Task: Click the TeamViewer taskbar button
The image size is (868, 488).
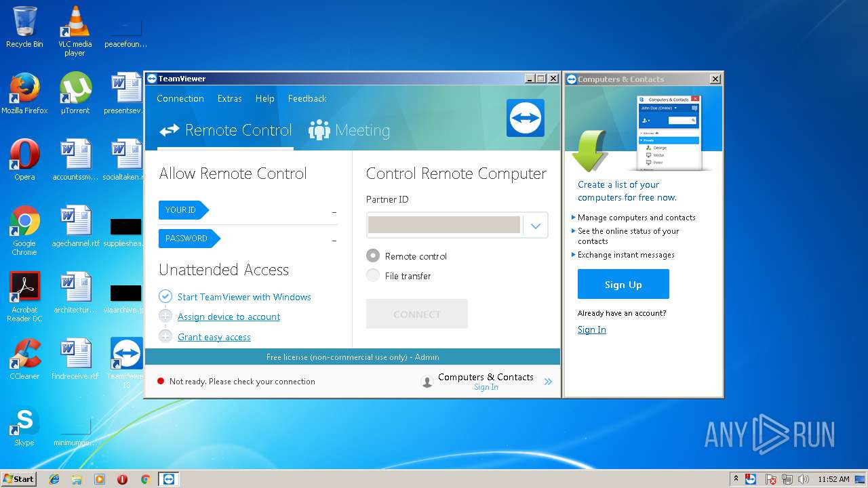Action: pyautogui.click(x=169, y=479)
